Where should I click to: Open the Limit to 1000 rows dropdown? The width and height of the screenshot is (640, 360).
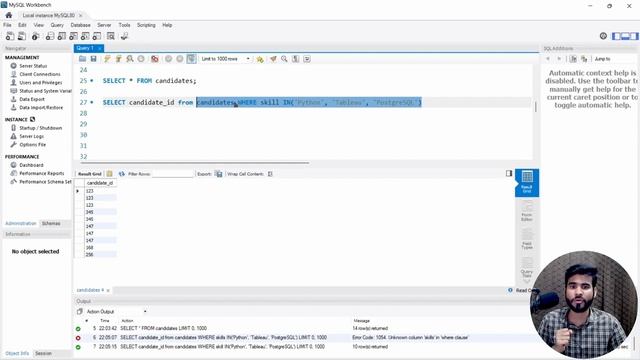point(225,59)
